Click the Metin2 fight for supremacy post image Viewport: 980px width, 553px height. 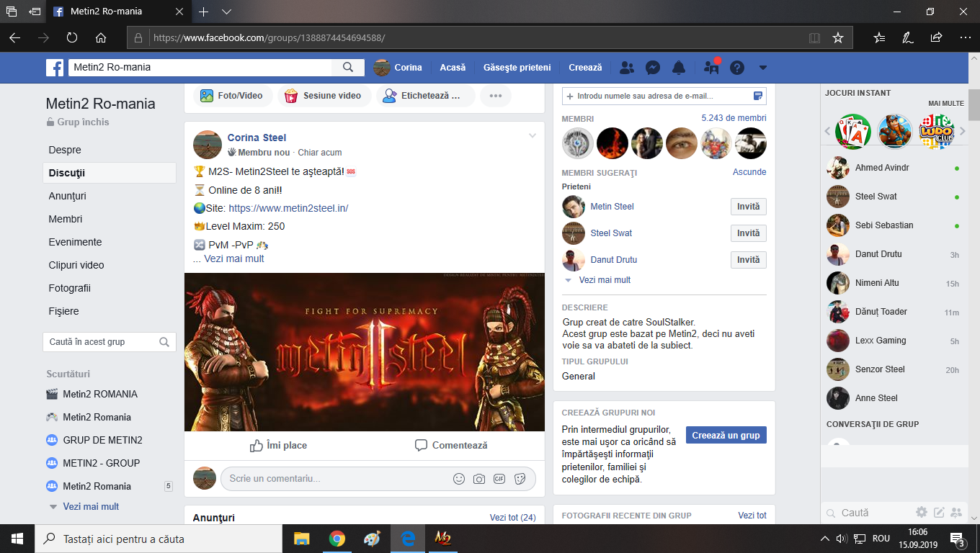tap(365, 352)
